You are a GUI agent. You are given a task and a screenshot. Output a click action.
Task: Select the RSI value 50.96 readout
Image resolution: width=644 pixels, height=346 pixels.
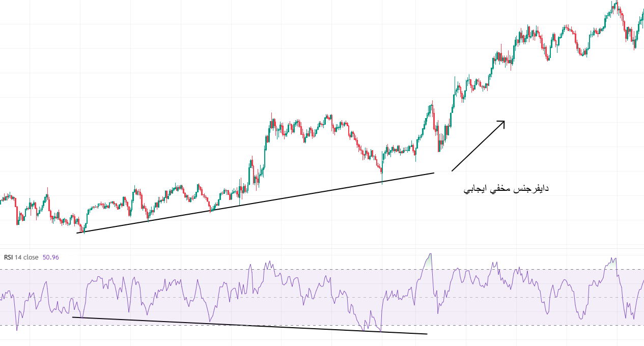coord(51,257)
